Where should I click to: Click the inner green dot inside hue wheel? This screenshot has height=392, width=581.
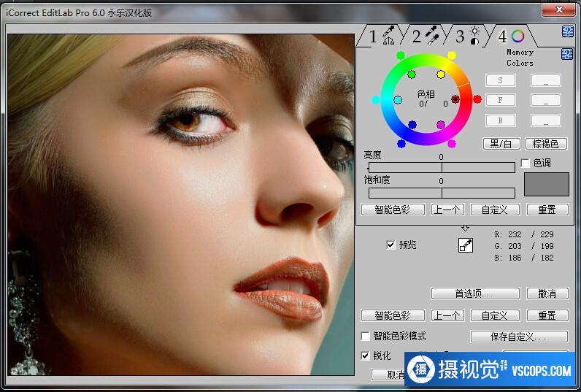(412, 74)
